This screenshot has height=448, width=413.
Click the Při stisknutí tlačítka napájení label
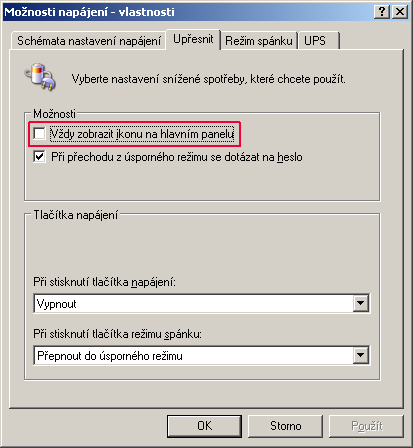[104, 282]
